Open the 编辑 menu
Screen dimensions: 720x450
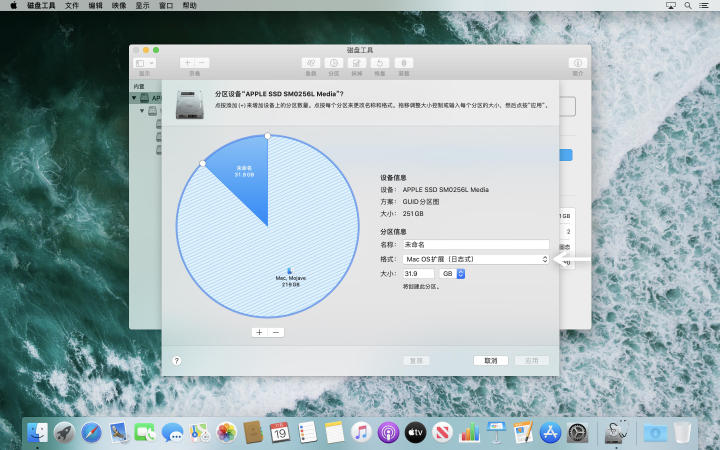[95, 6]
